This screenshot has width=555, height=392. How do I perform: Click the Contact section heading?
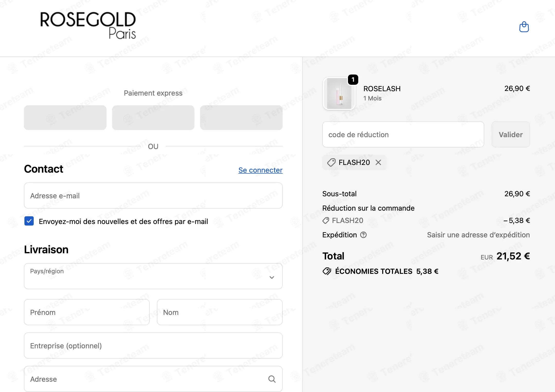coord(43,169)
